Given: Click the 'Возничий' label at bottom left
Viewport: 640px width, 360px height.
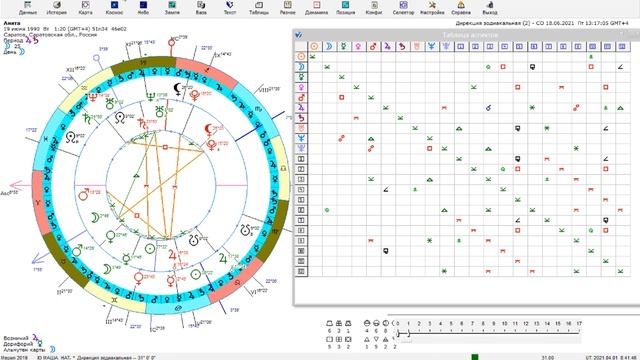Looking at the screenshot, I should [x=16, y=338].
